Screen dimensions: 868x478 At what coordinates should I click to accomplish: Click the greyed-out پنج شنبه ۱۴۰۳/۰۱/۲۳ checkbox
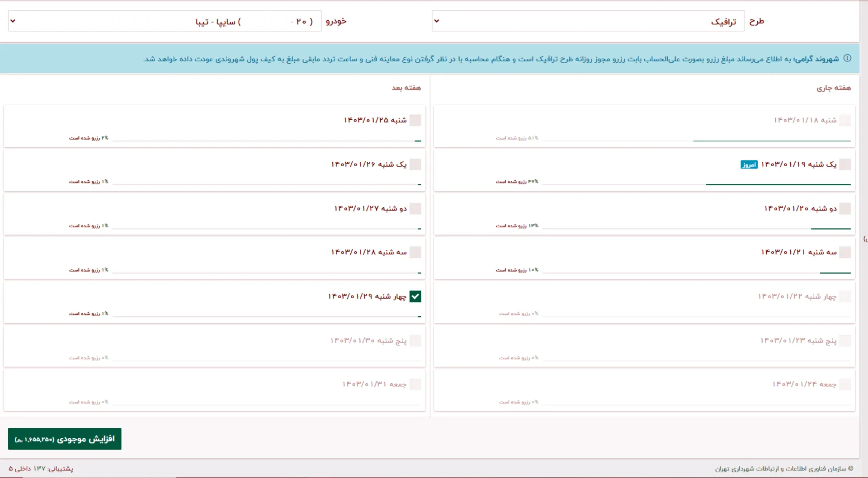844,341
